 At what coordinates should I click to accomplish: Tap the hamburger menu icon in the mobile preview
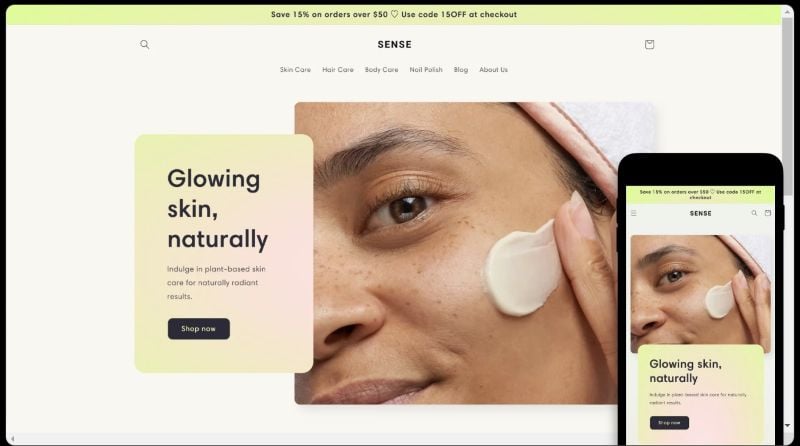634,213
